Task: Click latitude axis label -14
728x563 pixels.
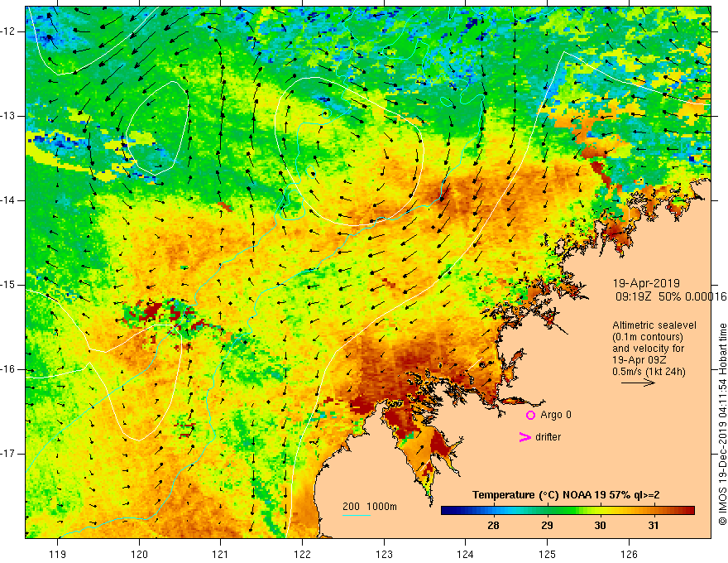Action: click(8, 200)
